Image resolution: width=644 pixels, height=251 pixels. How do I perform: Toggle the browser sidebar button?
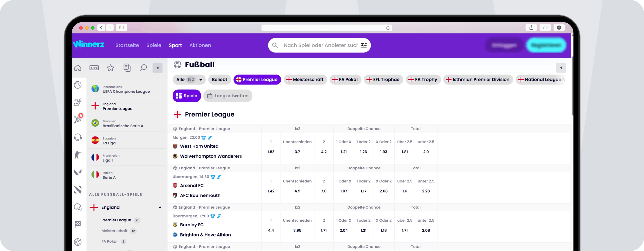click(x=121, y=28)
